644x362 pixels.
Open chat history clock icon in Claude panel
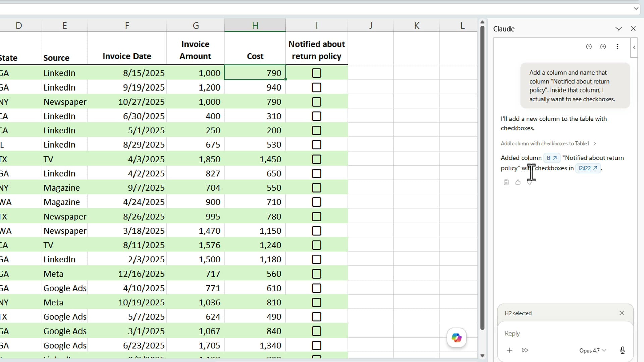click(589, 47)
